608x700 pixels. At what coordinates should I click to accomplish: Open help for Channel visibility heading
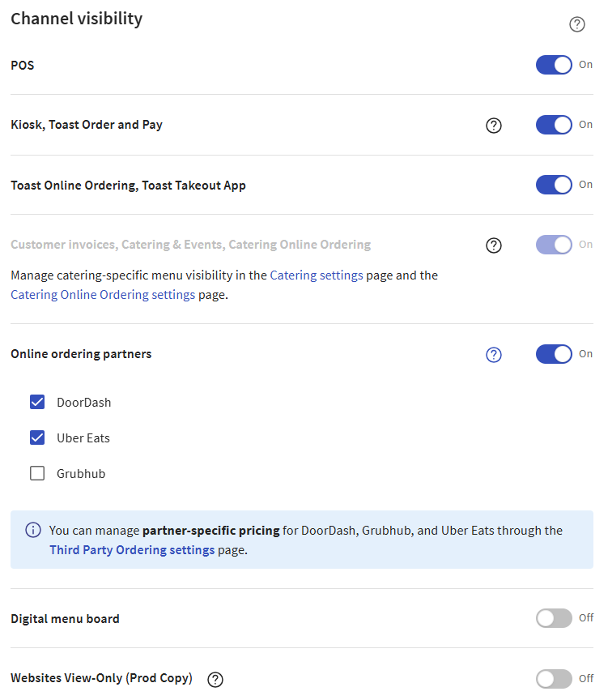pyautogui.click(x=576, y=24)
